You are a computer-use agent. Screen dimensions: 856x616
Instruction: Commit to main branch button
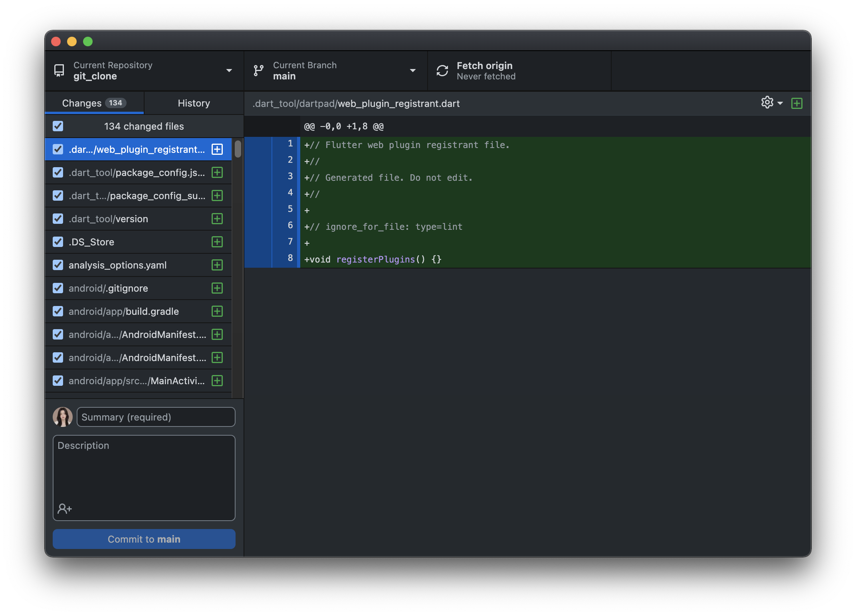point(144,538)
